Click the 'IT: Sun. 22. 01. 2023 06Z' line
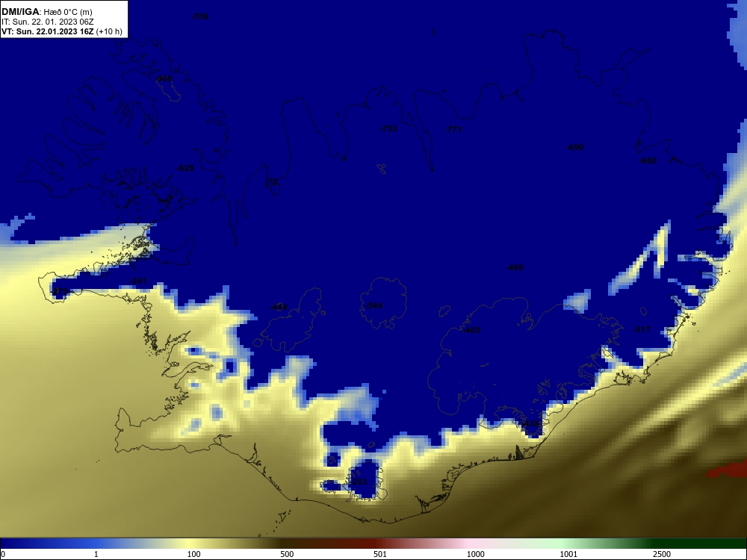The height and width of the screenshot is (560, 747). 46,22
